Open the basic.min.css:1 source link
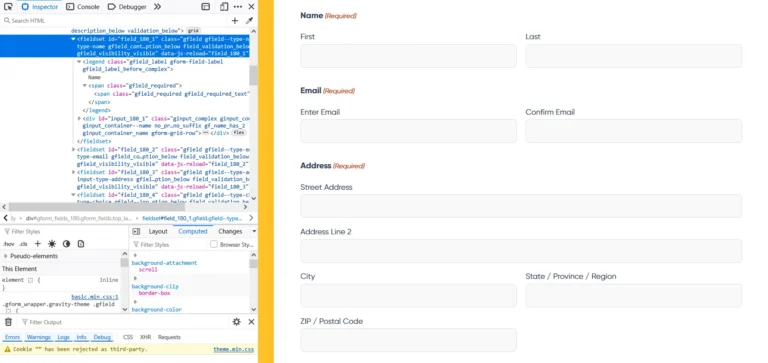Screen dimensions: 768x363 pos(95,297)
